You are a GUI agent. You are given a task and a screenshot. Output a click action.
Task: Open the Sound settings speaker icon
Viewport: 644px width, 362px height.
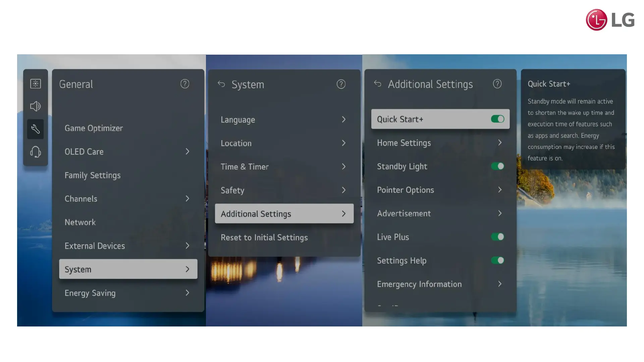(36, 106)
